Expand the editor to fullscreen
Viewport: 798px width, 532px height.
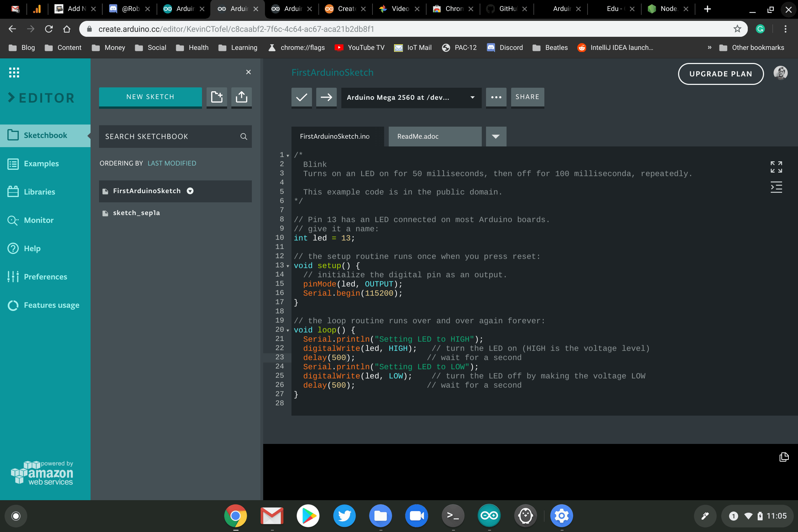coord(776,167)
